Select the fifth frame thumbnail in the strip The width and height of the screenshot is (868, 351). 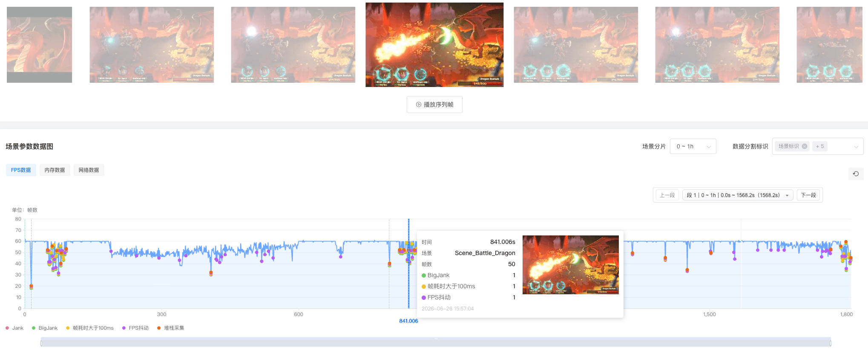coord(576,45)
